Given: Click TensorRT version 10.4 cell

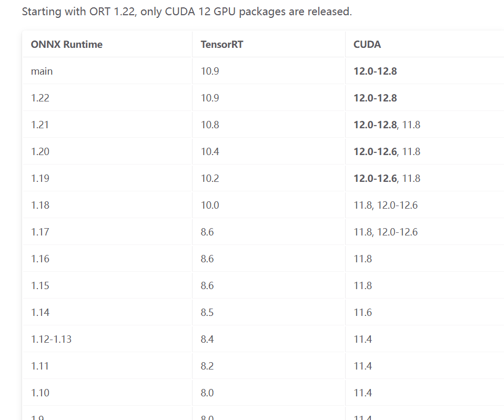Looking at the screenshot, I should [x=210, y=151].
